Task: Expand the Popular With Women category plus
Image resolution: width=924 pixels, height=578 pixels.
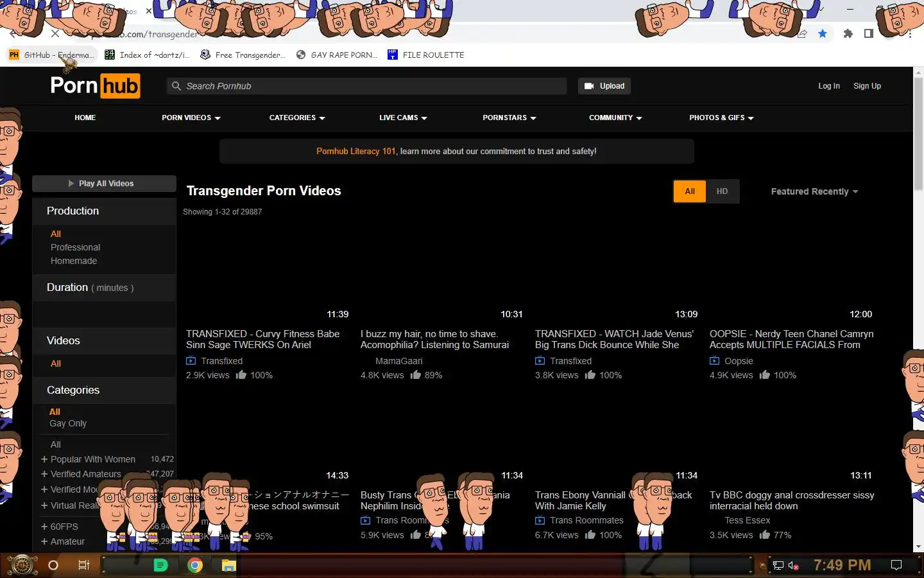Action: (x=44, y=459)
